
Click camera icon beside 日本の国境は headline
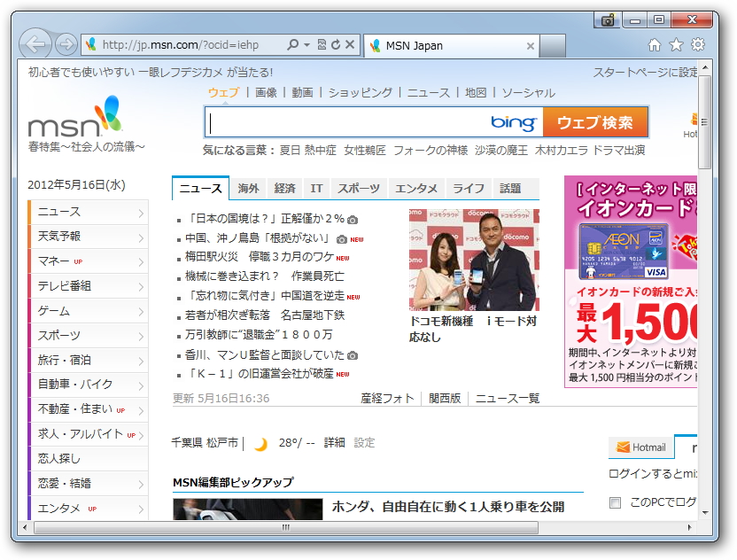pos(353,220)
